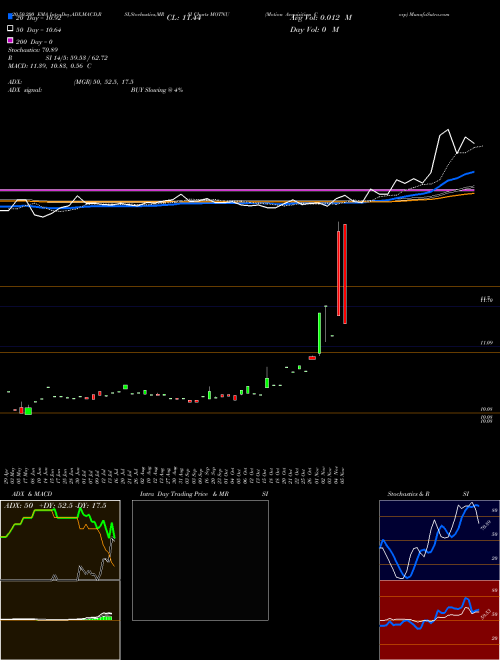The height and width of the screenshot is (660, 500).
Task: Click the 'BUY Slowing @ 4%' signal text
Action: coord(157,90)
